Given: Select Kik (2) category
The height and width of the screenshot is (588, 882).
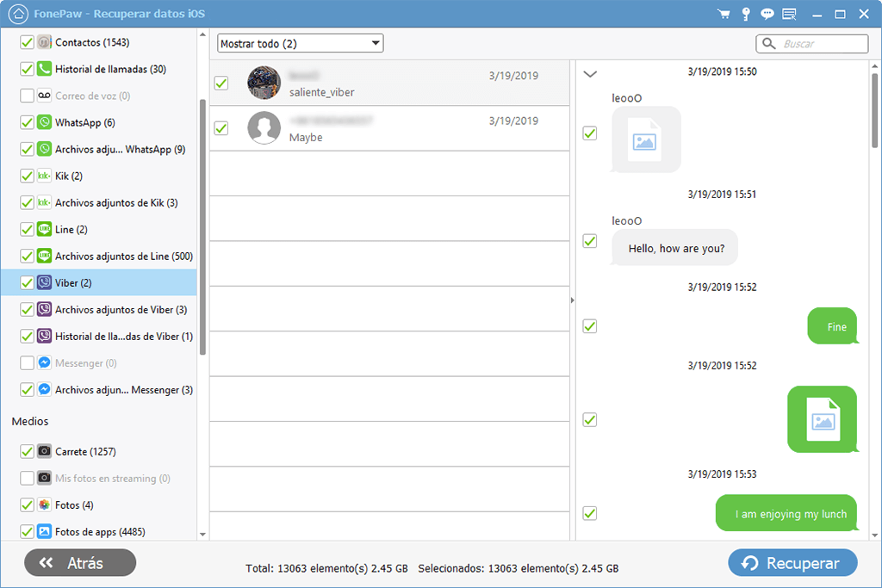Looking at the screenshot, I should click(69, 176).
